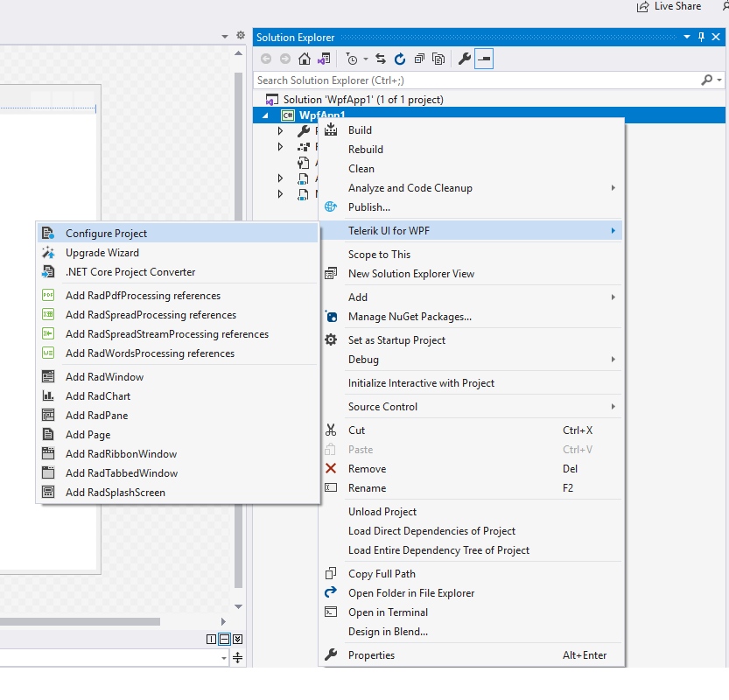Viewport: 729px width, 700px height.
Task: Expand the Telerik UI for WPF submenu arrow
Action: 613,230
